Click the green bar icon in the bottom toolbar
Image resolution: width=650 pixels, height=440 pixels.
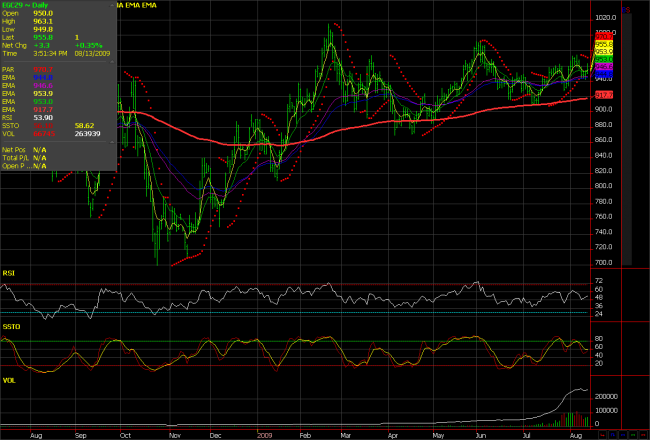tap(633, 435)
